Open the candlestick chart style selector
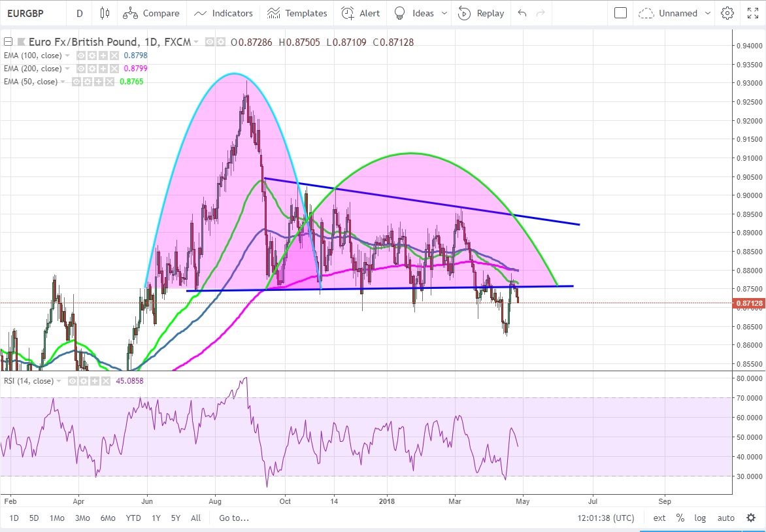766x532 pixels. point(105,13)
